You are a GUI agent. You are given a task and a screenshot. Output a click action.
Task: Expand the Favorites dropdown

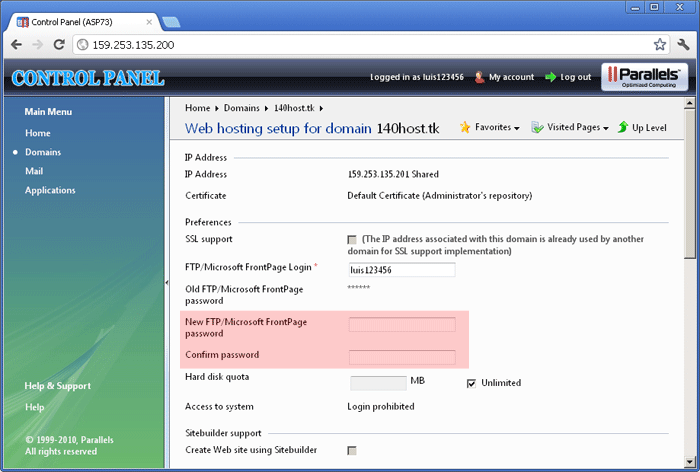pyautogui.click(x=490, y=128)
